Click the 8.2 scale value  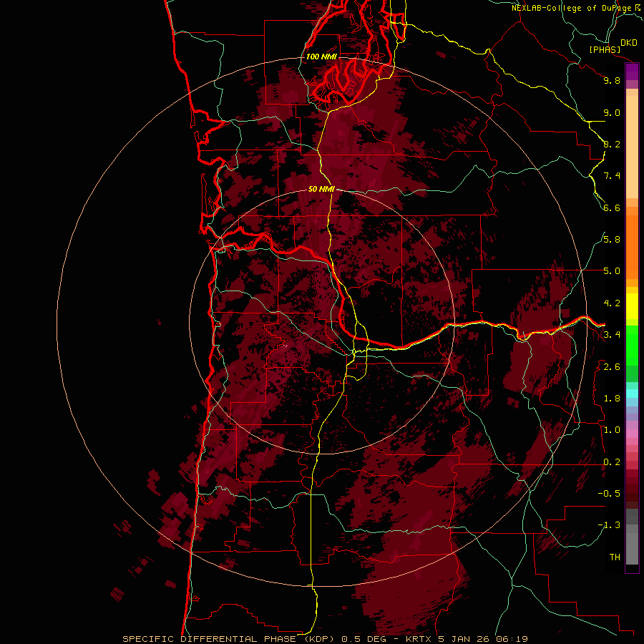point(612,145)
